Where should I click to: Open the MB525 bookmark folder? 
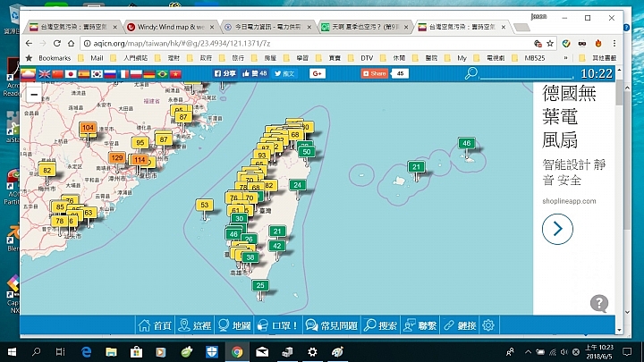point(530,58)
